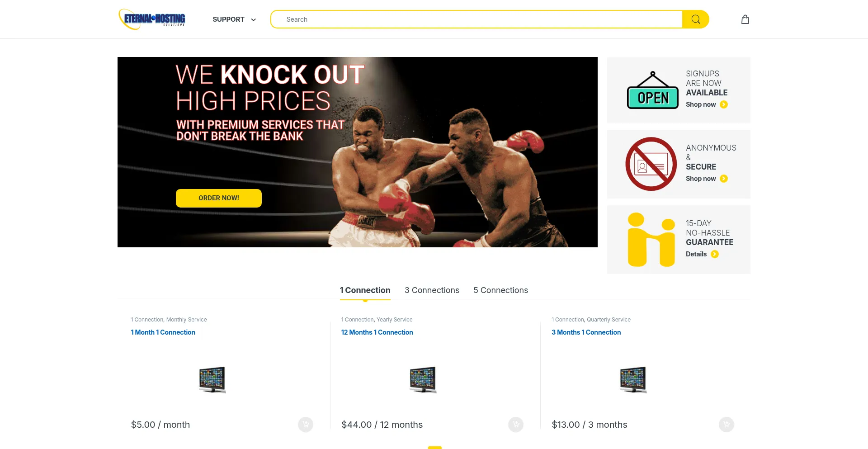Click the yellow handshake guarantee icon
This screenshot has width=868, height=449.
[651, 240]
